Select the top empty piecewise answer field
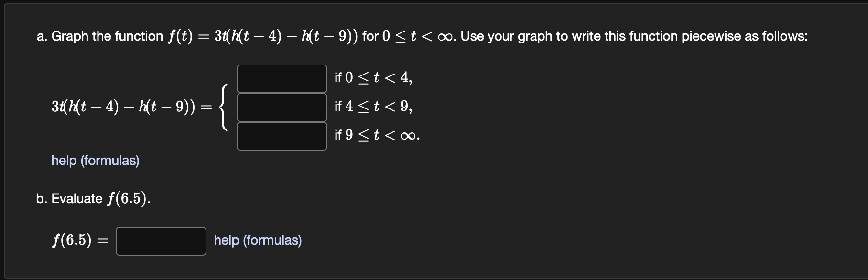 point(281,78)
